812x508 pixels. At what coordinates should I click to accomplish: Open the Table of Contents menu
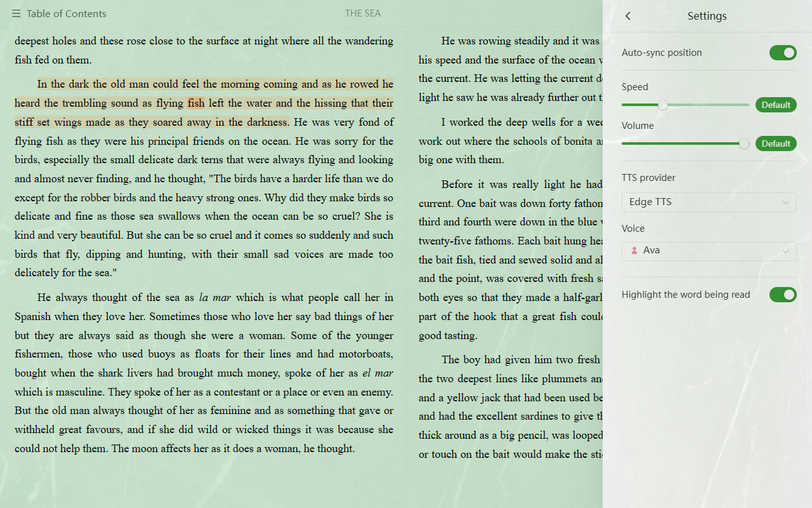pyautogui.click(x=59, y=13)
